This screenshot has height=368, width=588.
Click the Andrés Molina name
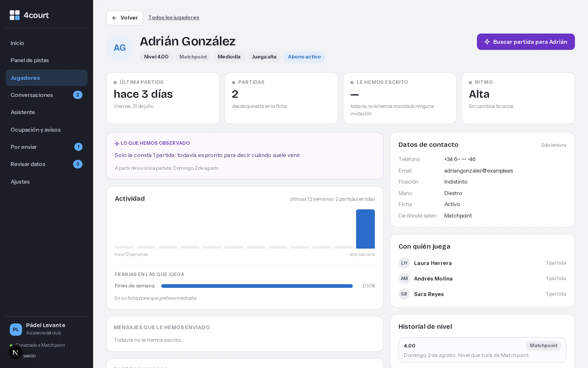tap(433, 279)
